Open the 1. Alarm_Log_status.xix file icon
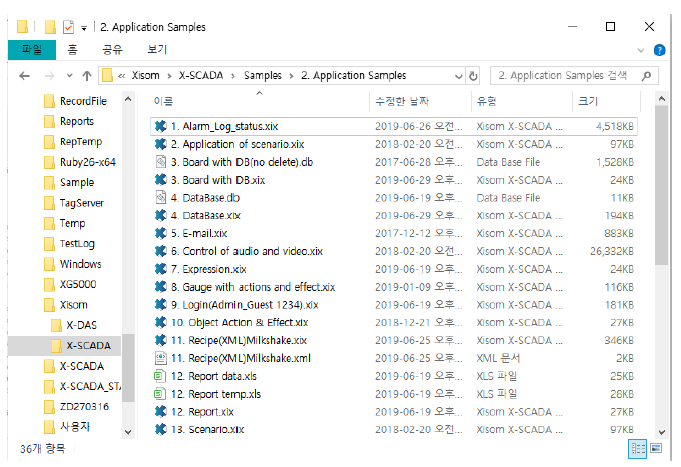This screenshot has height=467, width=681. pyautogui.click(x=160, y=126)
